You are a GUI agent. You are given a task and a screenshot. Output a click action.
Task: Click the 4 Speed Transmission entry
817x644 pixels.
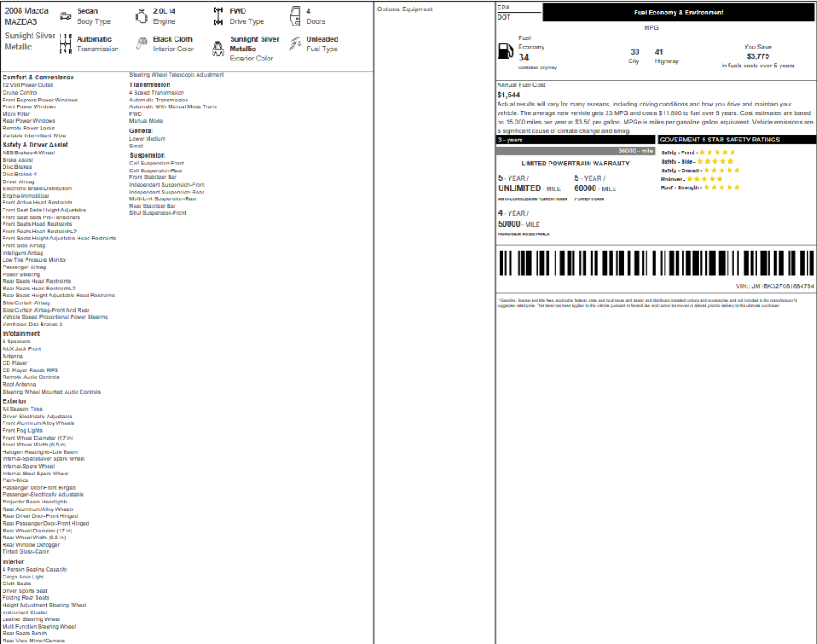pyautogui.click(x=156, y=93)
